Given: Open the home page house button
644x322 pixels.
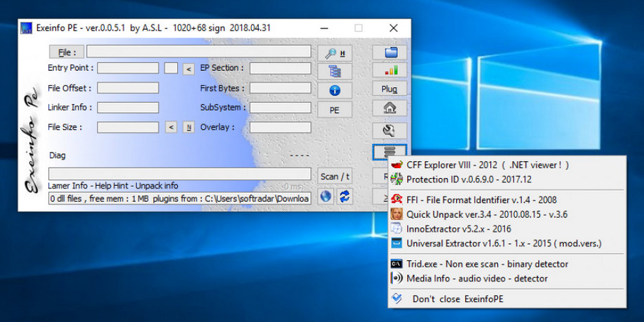Looking at the screenshot, I should pos(390,108).
